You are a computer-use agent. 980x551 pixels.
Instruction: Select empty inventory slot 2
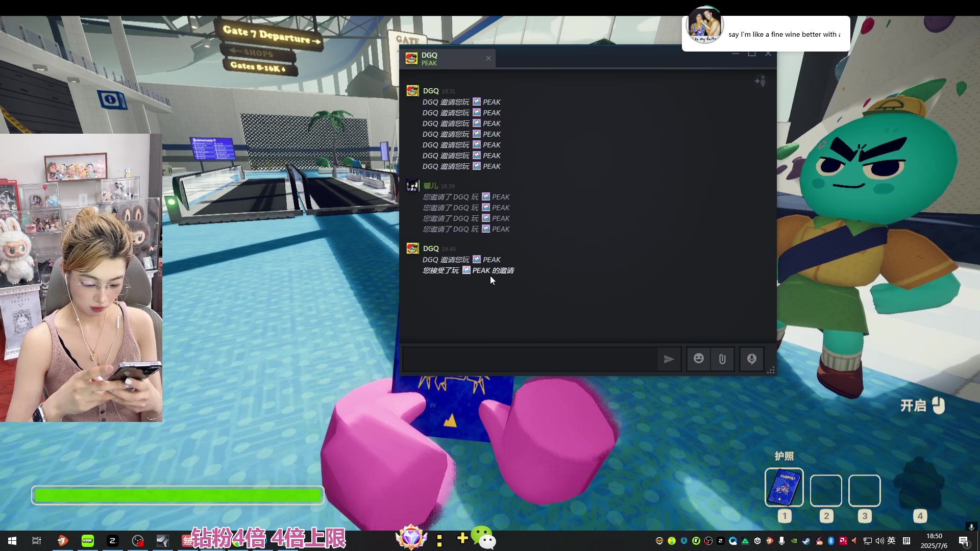click(x=826, y=491)
